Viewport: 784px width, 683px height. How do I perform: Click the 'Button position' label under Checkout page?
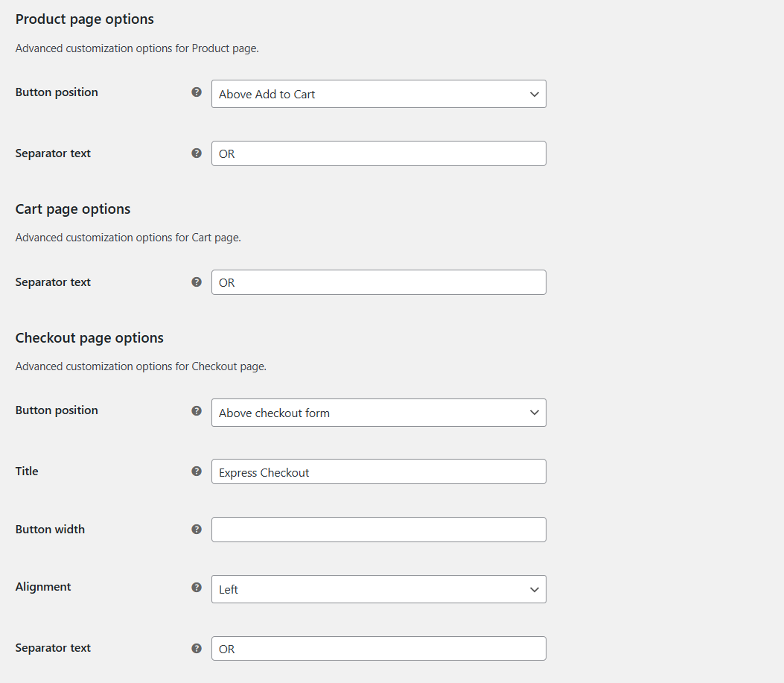[x=57, y=410]
